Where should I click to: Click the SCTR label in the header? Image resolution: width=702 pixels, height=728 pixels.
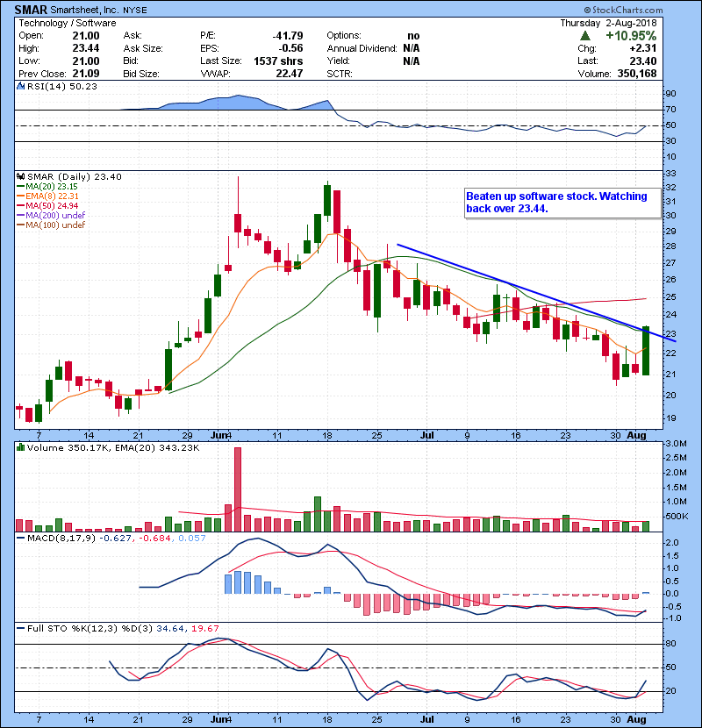pyautogui.click(x=340, y=74)
